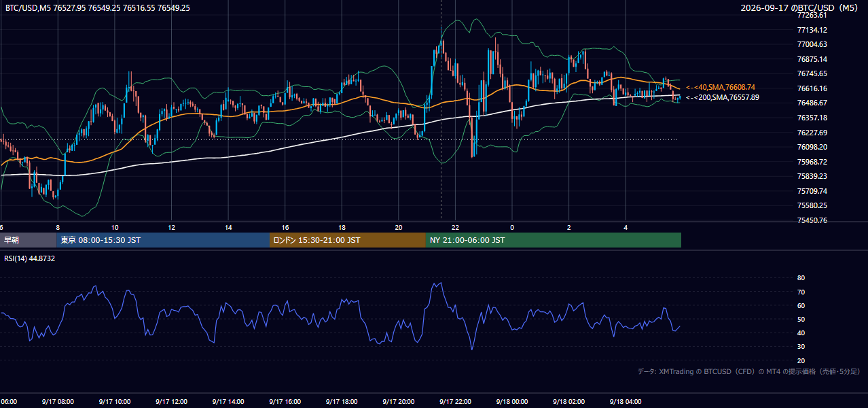Image resolution: width=868 pixels, height=408 pixels.
Task: Click hour tick 22 under price chart
Action: [x=455, y=227]
